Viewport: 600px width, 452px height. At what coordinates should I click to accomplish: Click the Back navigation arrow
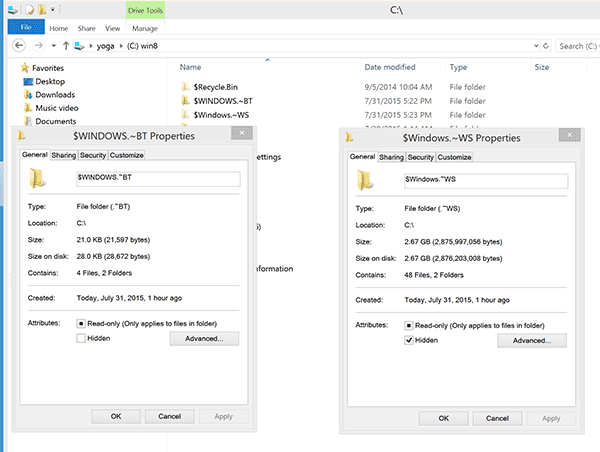[19, 46]
